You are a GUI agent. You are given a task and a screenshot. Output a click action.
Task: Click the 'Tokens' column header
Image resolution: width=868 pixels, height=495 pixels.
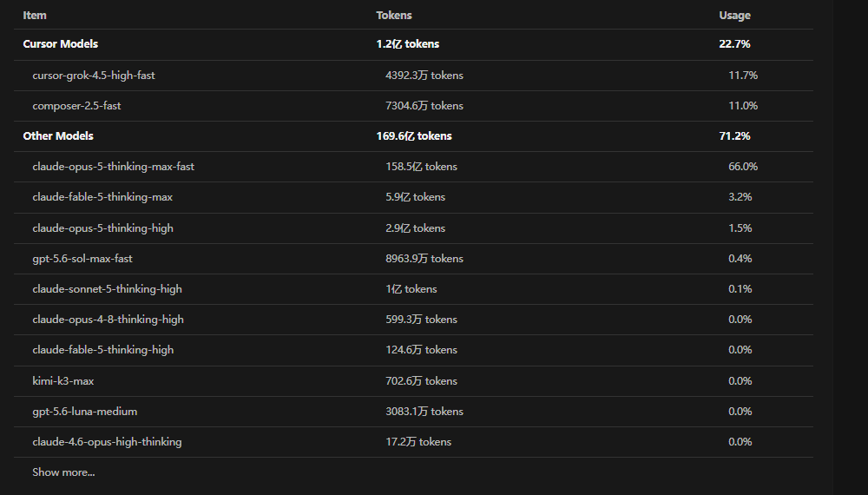coord(394,16)
